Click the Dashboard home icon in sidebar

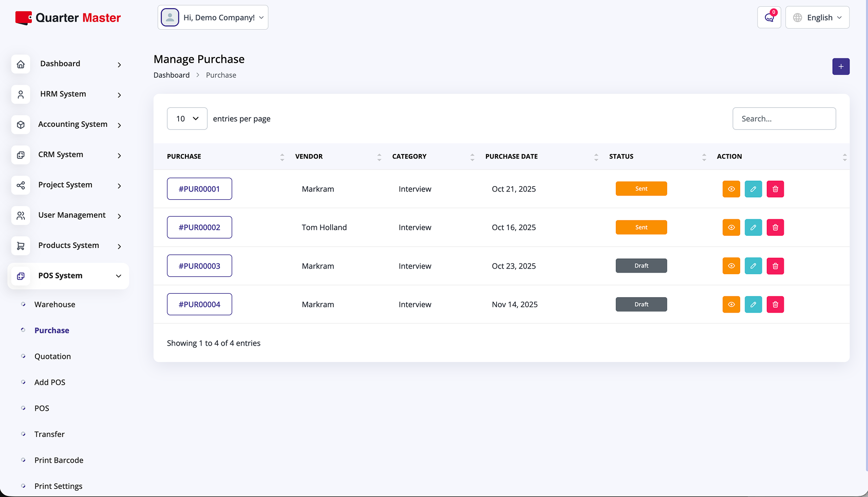click(x=21, y=64)
